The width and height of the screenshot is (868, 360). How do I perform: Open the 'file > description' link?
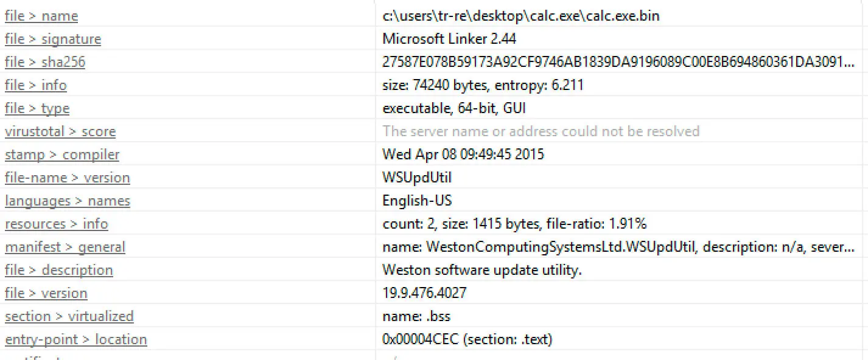(59, 271)
